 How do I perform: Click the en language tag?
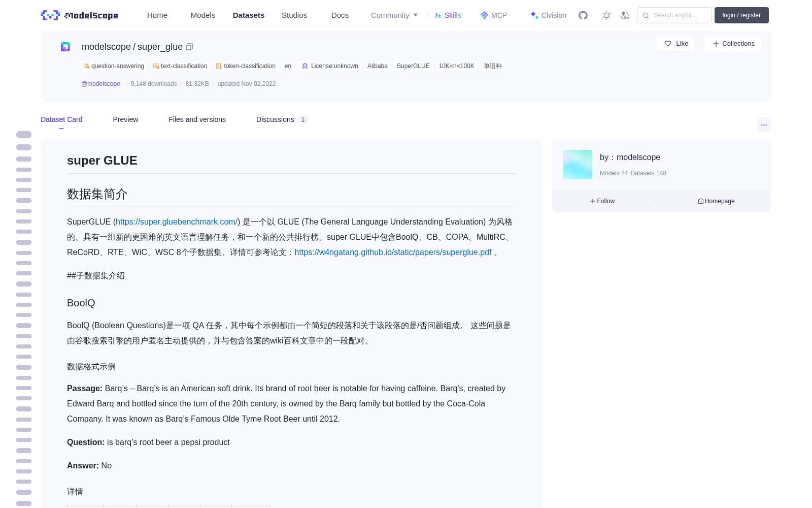tap(288, 66)
